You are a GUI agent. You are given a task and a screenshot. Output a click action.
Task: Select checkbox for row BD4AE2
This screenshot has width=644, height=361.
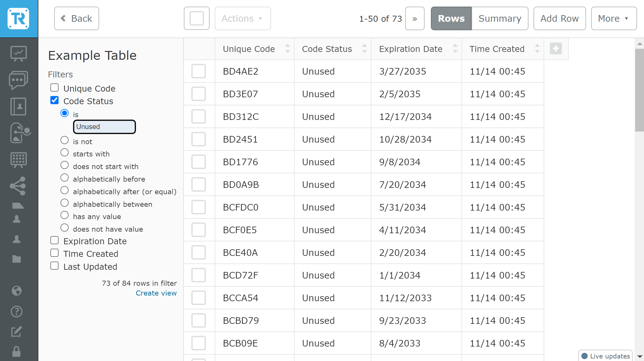click(x=199, y=71)
